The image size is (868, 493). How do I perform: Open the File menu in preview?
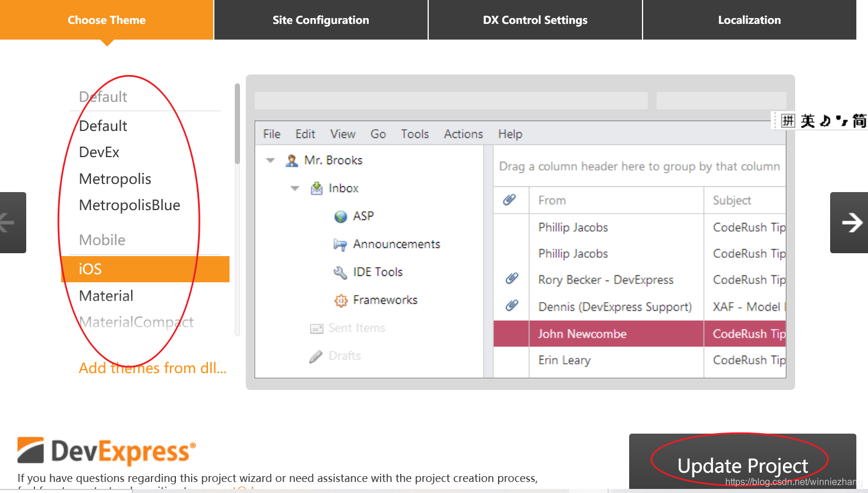(271, 134)
